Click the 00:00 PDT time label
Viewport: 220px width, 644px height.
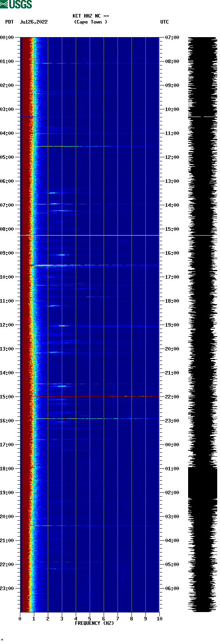[x=7, y=38]
